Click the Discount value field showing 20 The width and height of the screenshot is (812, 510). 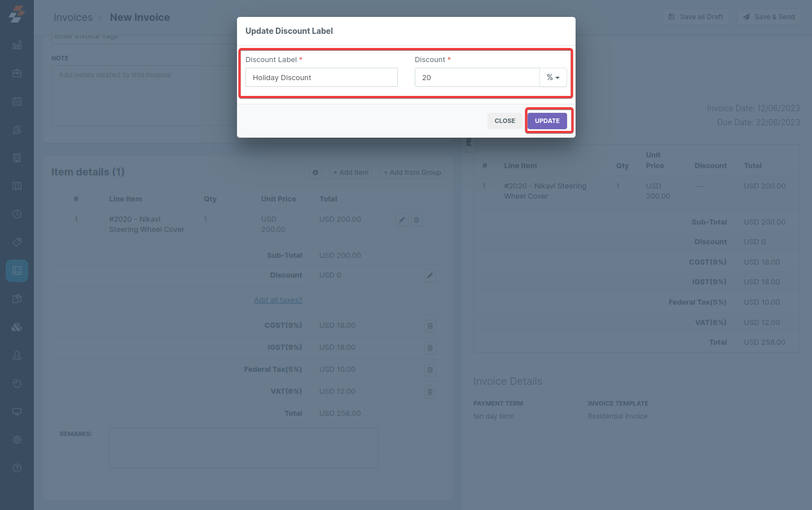pos(477,77)
